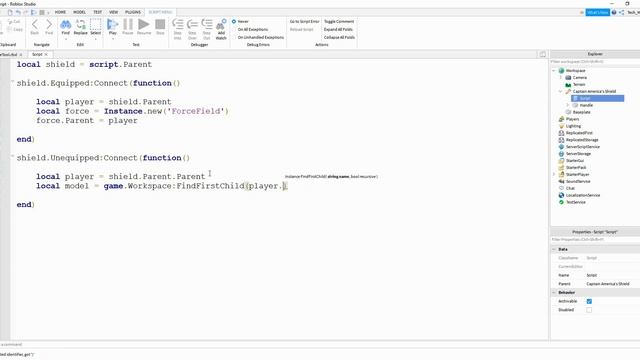640x360 pixels.
Task: Expand the Camera tree node
Action: click(x=561, y=78)
